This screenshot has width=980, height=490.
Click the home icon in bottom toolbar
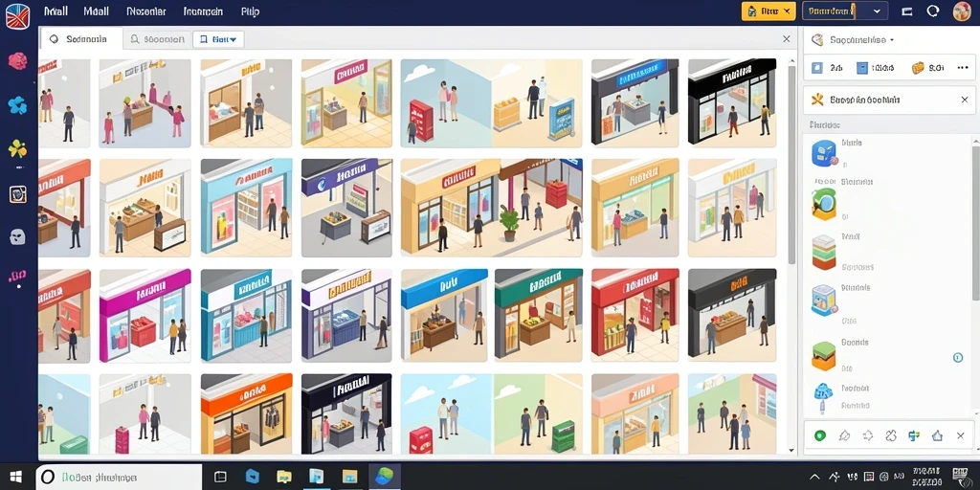tap(937, 435)
